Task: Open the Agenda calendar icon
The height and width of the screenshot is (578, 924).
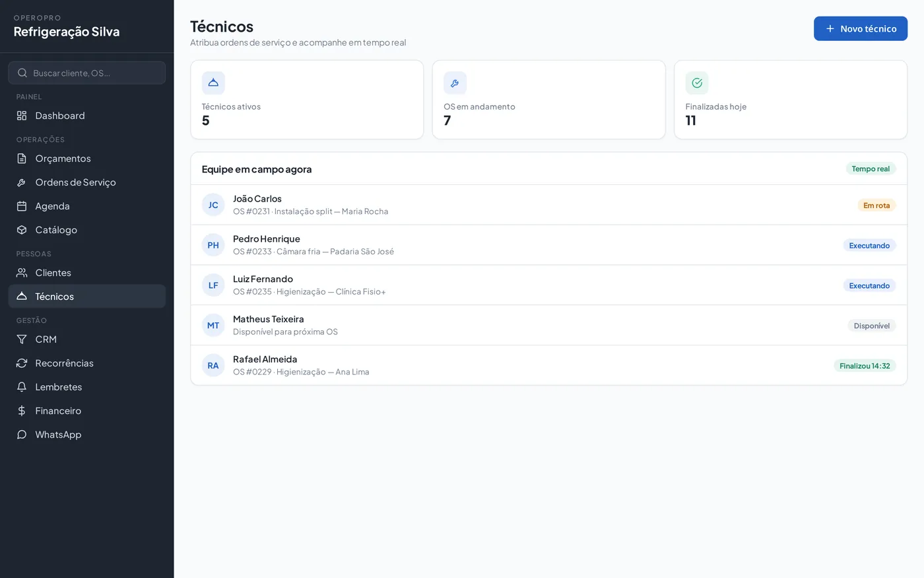Action: click(x=22, y=206)
